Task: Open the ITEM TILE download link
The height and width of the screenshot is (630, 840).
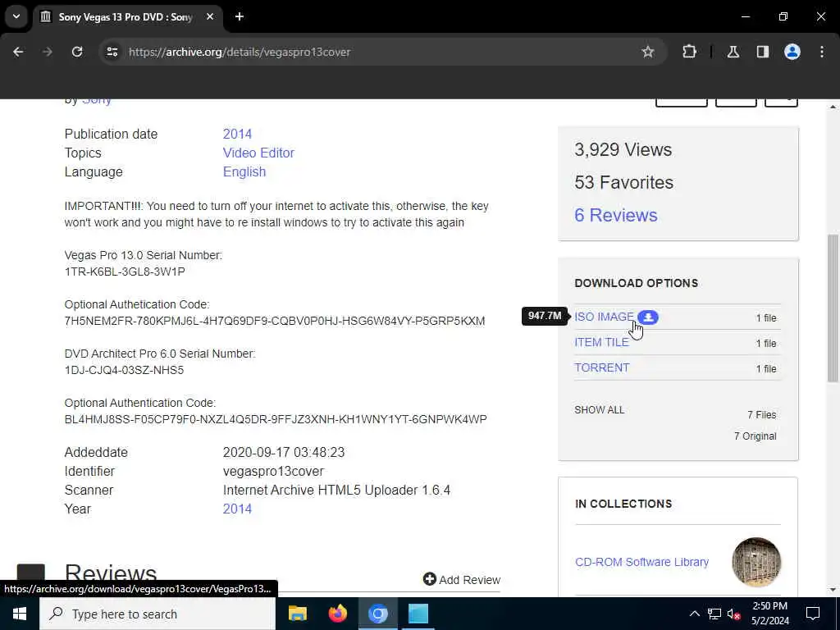Action: [601, 342]
